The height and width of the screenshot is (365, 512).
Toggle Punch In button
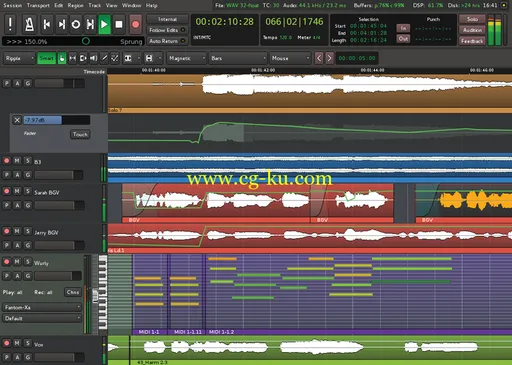[403, 28]
